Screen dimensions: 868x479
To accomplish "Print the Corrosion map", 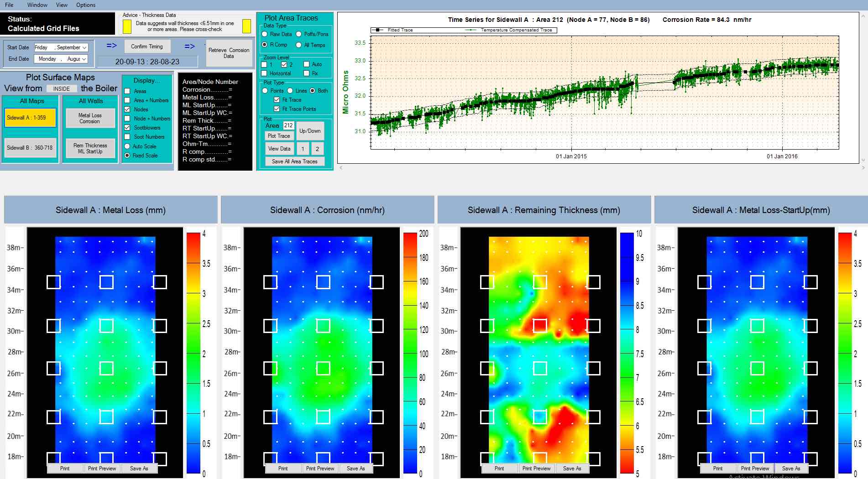I will 283,469.
